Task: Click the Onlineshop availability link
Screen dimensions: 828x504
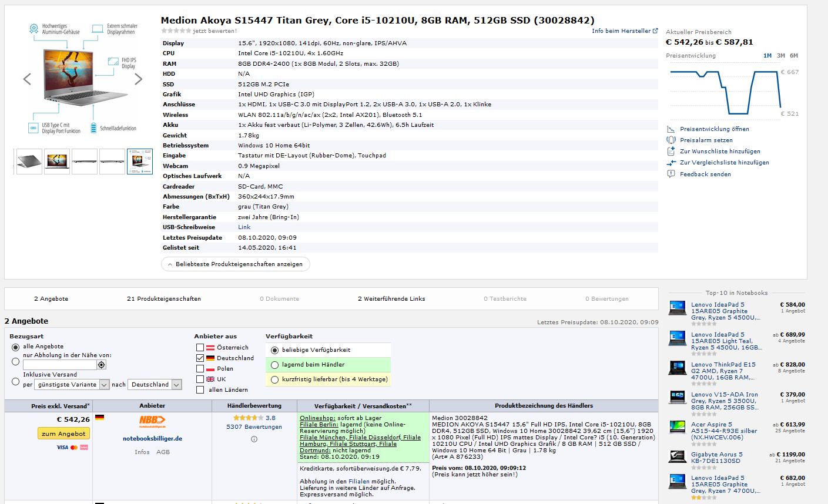Action: pyautogui.click(x=318, y=418)
